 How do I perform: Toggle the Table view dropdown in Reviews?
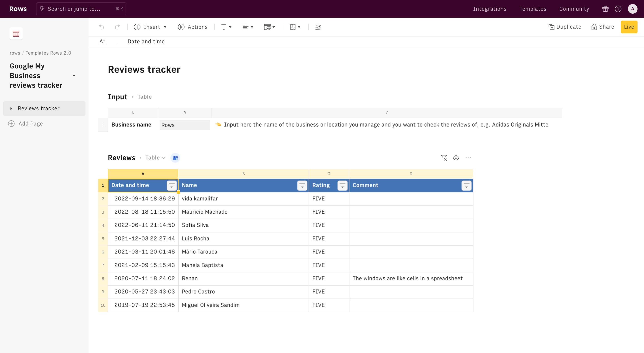tap(155, 157)
